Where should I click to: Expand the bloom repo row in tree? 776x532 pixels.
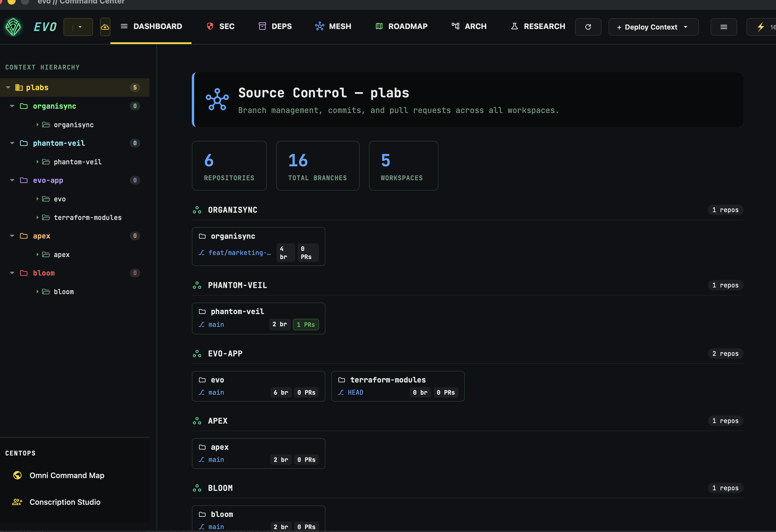pos(37,291)
